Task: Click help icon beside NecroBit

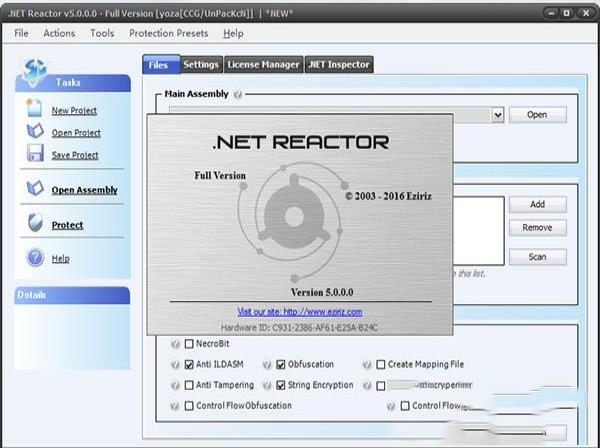Action: click(175, 344)
